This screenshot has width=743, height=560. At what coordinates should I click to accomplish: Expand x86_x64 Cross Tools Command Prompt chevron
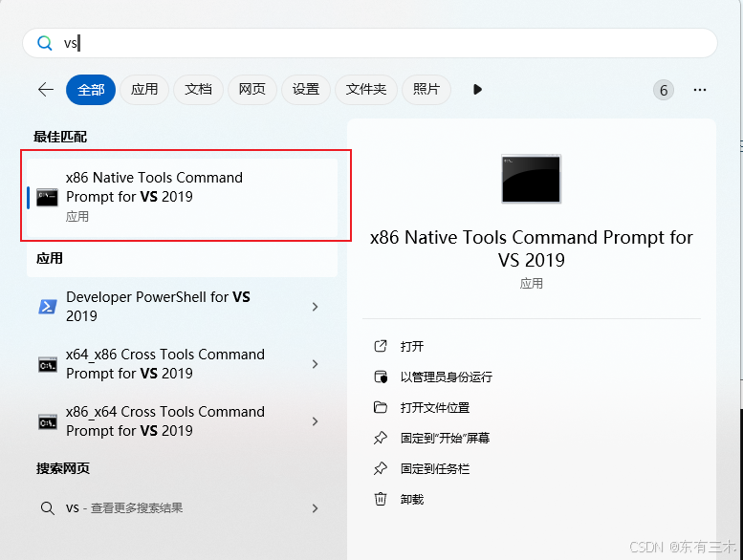[316, 421]
